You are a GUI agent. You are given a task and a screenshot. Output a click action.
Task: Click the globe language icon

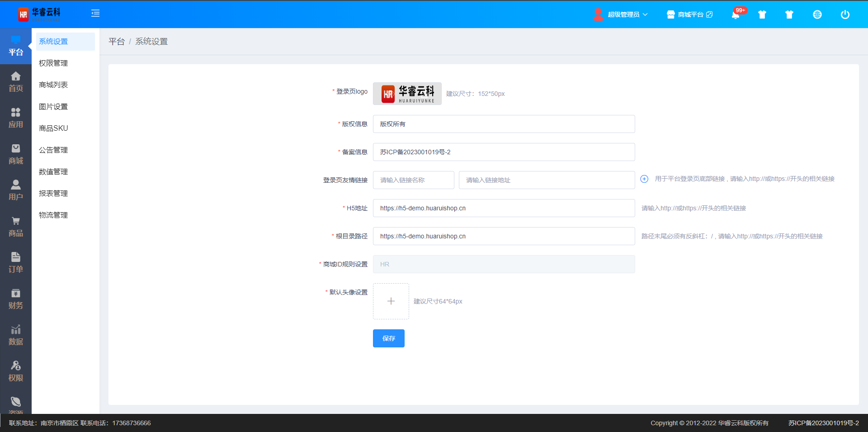click(x=817, y=14)
